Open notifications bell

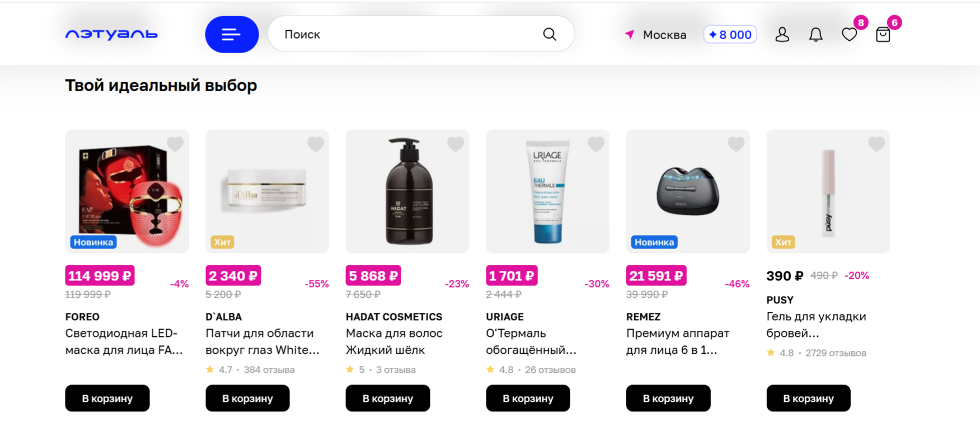pyautogui.click(x=815, y=35)
